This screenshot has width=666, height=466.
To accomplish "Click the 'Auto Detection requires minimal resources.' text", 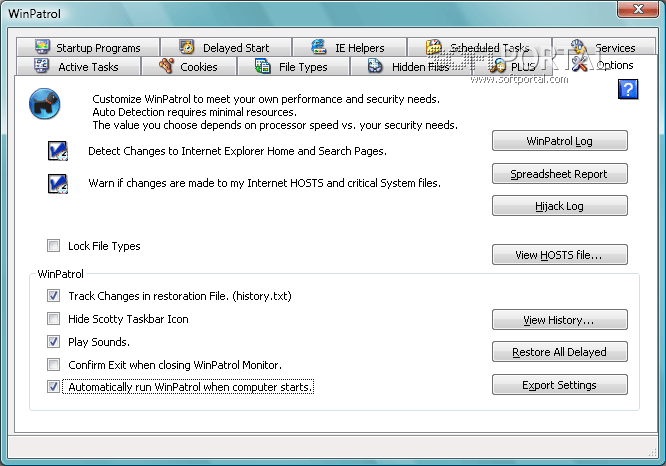I will 195,112.
